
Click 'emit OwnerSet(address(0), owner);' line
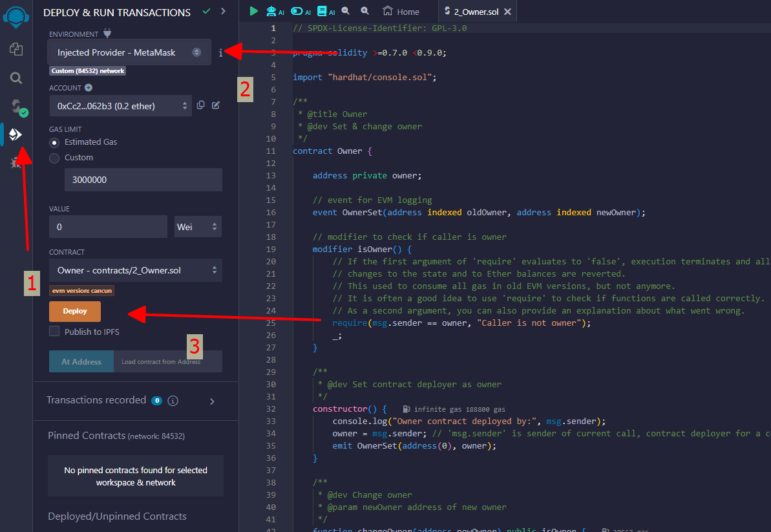414,446
